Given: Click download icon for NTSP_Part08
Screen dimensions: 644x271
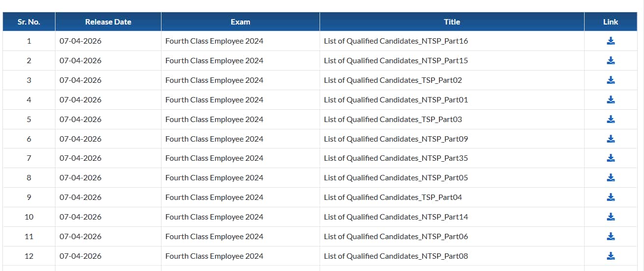Looking at the screenshot, I should [611, 256].
